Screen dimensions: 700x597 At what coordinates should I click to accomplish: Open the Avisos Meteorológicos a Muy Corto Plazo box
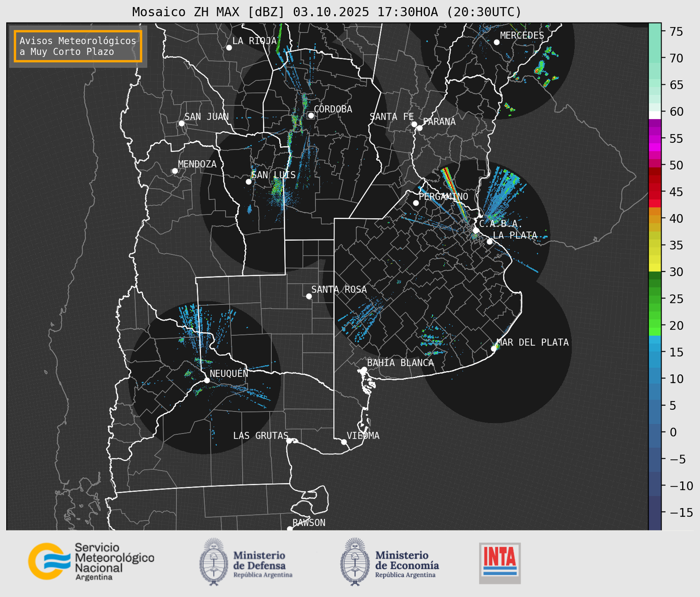[x=78, y=46]
